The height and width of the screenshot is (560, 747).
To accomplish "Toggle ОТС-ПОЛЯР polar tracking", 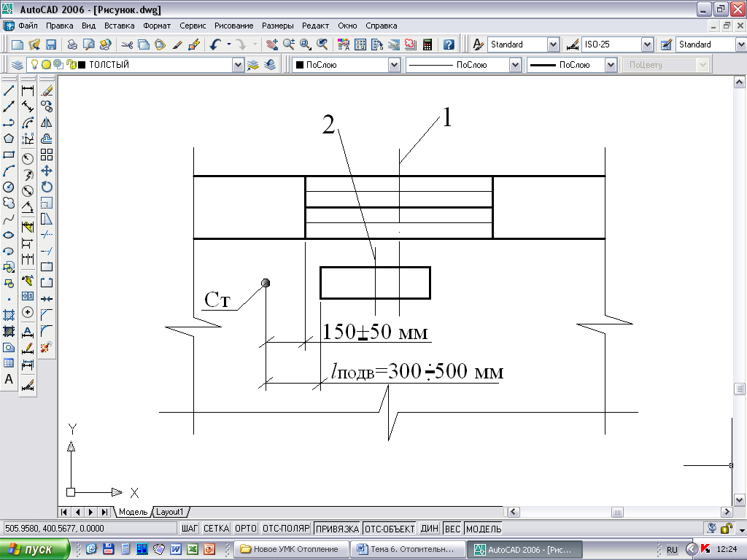I will click(x=286, y=529).
